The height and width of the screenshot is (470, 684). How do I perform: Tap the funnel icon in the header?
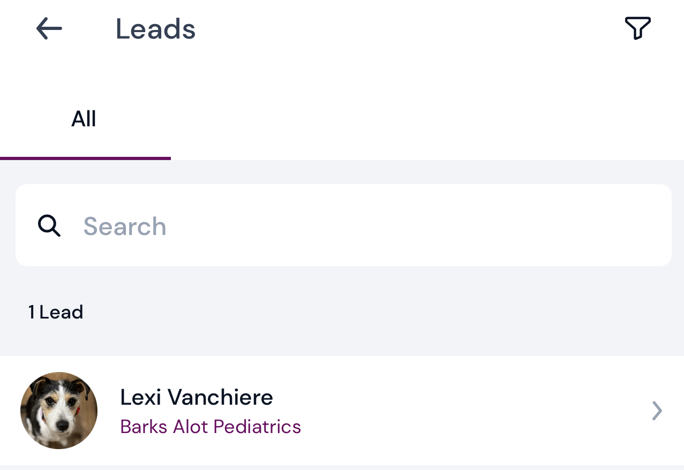point(637,28)
